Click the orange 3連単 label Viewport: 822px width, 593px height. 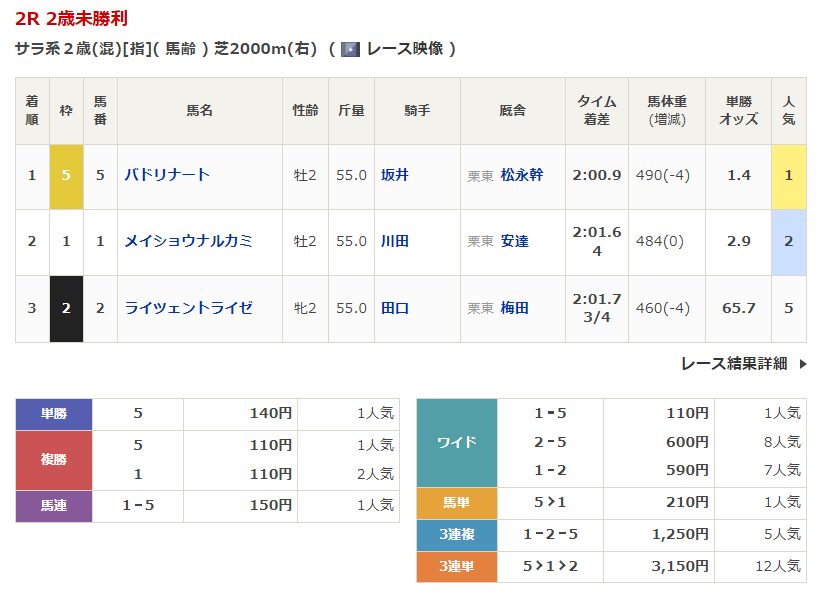[457, 567]
